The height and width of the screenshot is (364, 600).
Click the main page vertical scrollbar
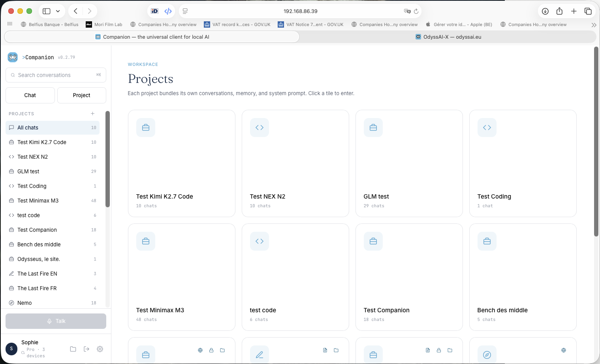596,141
